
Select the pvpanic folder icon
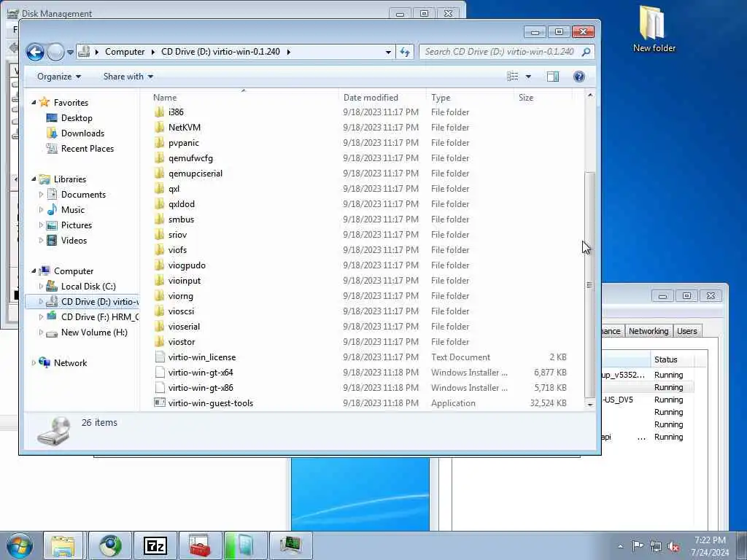point(160,143)
